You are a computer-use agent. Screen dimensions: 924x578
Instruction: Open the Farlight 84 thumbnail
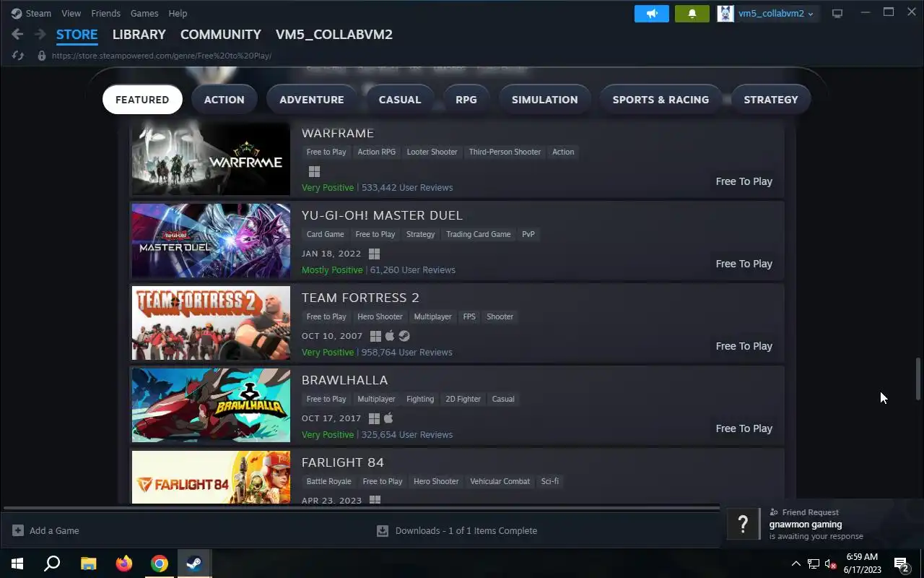pos(211,477)
